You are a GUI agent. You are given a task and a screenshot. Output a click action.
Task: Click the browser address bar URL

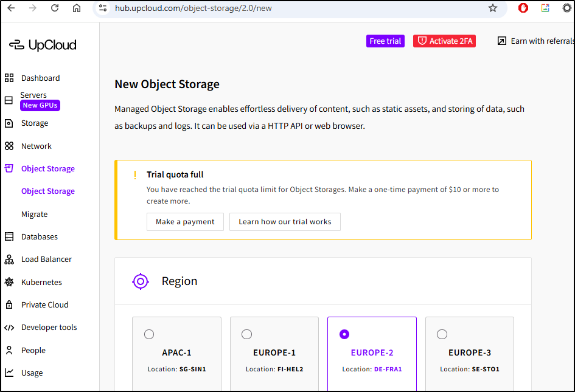(x=193, y=8)
